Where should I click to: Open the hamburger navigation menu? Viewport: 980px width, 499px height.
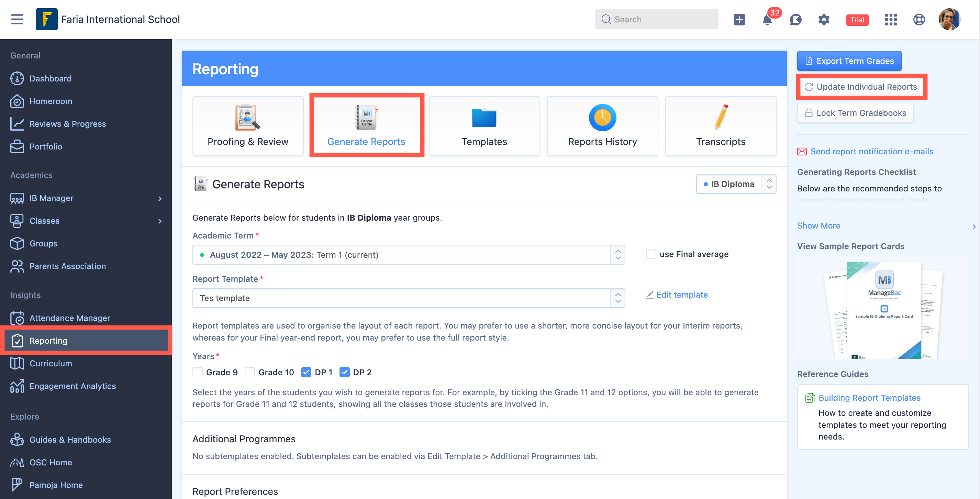17,19
